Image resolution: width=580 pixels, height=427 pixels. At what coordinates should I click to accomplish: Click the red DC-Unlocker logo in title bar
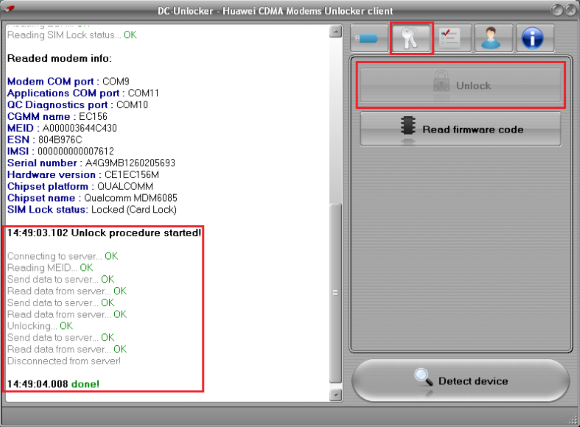pyautogui.click(x=10, y=8)
